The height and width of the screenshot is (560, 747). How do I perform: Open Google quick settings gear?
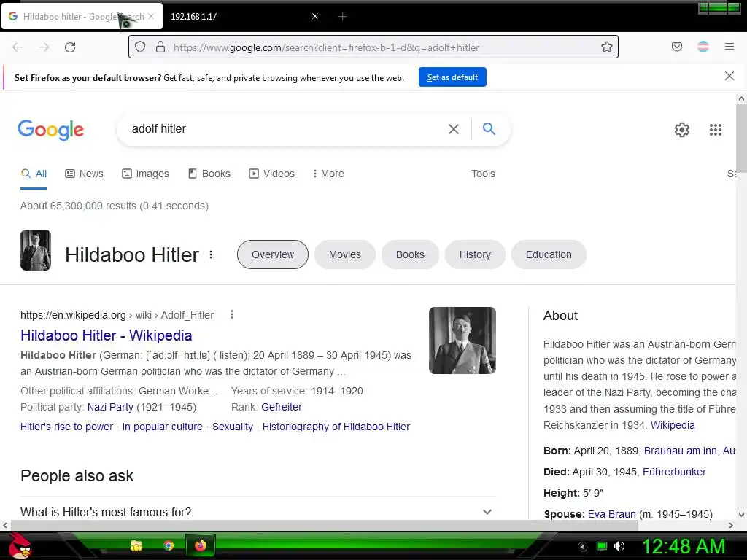pos(682,130)
